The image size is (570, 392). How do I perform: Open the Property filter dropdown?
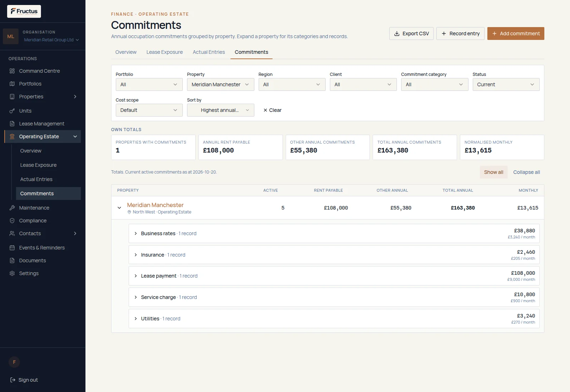(221, 84)
